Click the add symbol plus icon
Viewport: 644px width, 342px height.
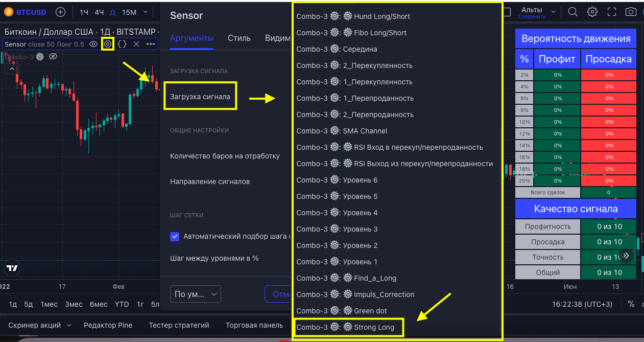coord(60,12)
